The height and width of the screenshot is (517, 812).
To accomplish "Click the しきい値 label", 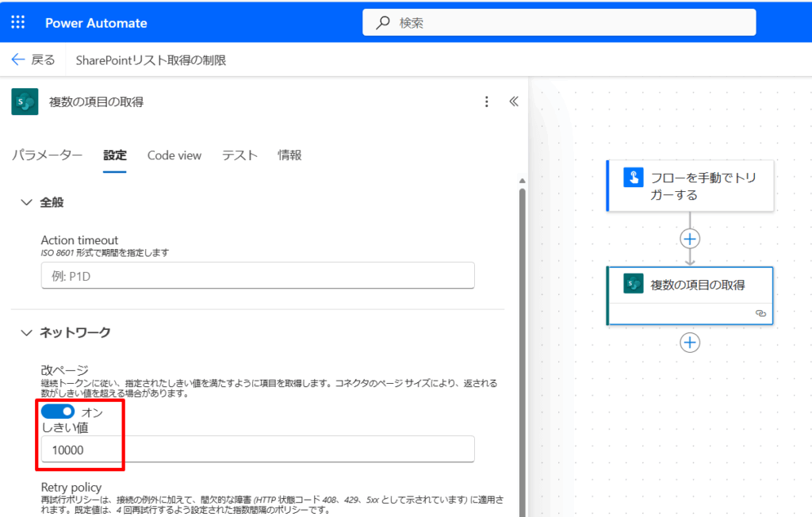I will coord(65,427).
